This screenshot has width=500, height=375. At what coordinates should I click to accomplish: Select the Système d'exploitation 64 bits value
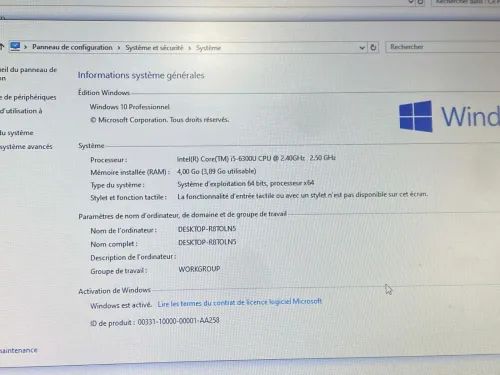tap(246, 183)
